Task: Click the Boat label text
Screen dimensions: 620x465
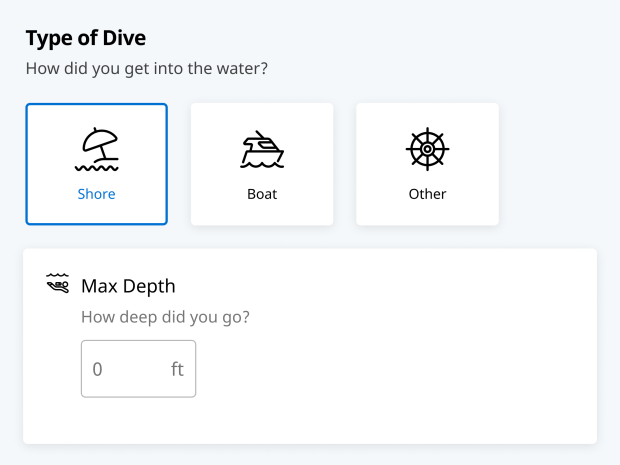Action: [x=262, y=194]
